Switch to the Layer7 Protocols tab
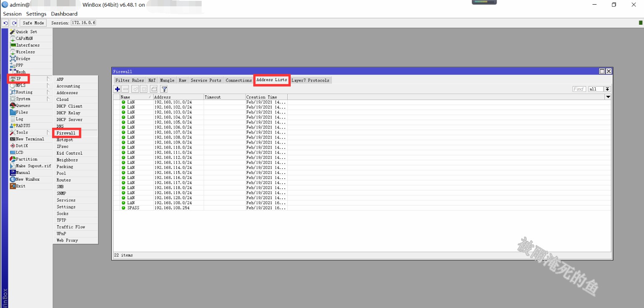The height and width of the screenshot is (308, 644). coord(310,80)
